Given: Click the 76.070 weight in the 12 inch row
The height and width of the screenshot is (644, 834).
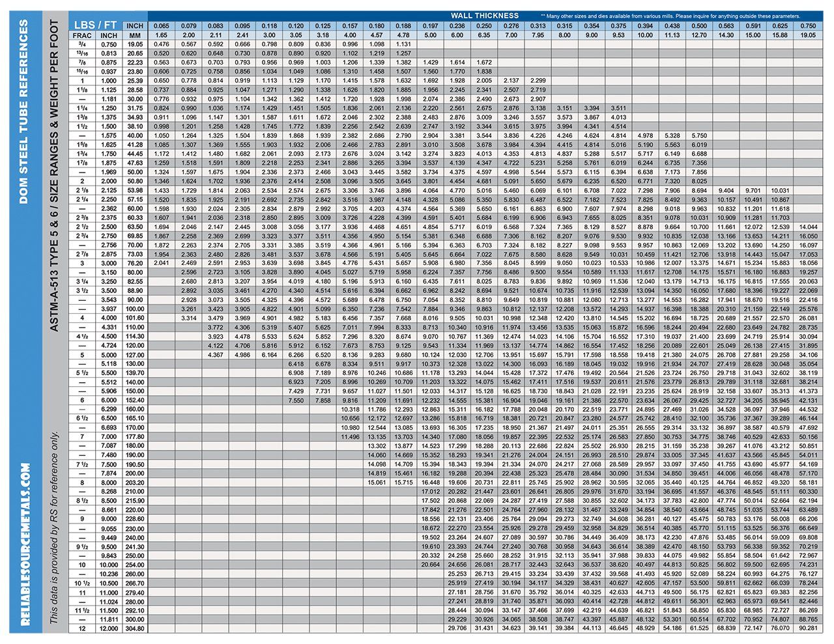Looking at the screenshot, I should [780, 629].
